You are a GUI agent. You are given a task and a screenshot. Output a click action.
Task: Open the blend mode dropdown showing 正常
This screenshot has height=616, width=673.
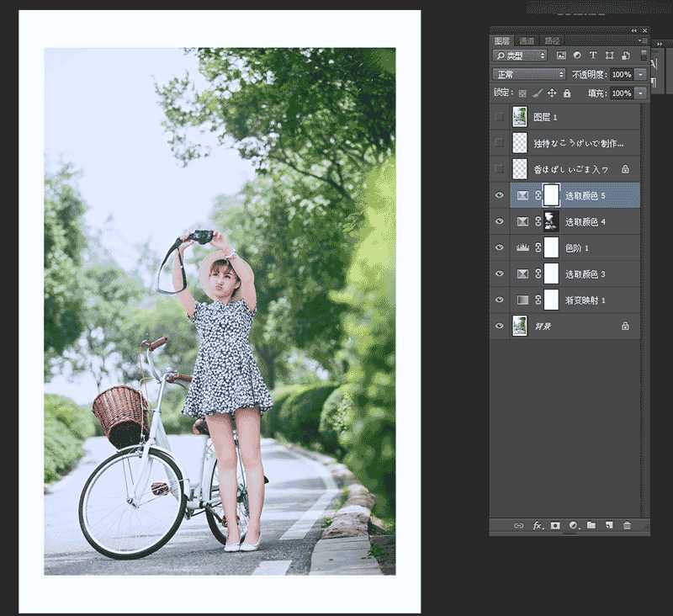(526, 73)
